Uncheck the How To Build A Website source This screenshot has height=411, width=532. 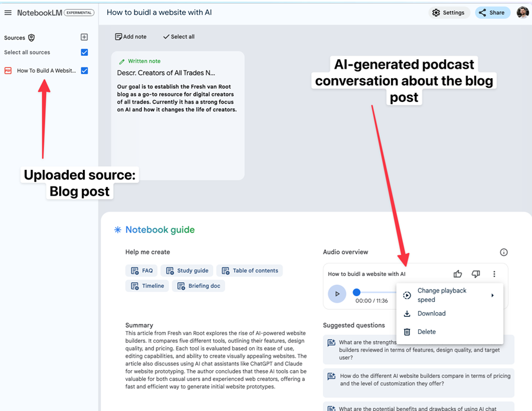pyautogui.click(x=85, y=70)
